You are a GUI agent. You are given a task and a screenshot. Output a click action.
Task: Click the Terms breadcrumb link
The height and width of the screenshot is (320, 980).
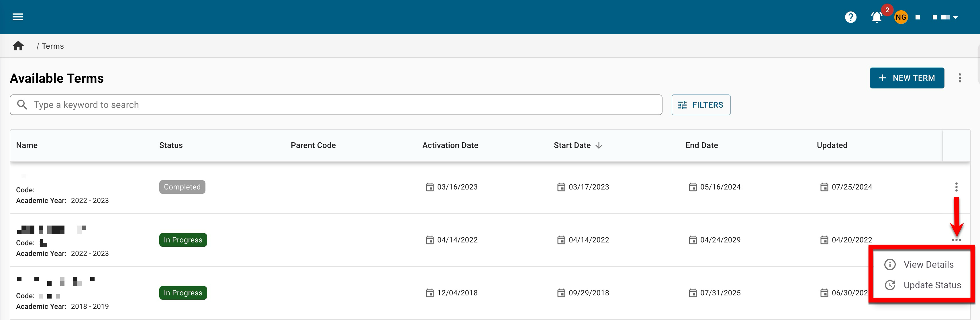point(52,46)
